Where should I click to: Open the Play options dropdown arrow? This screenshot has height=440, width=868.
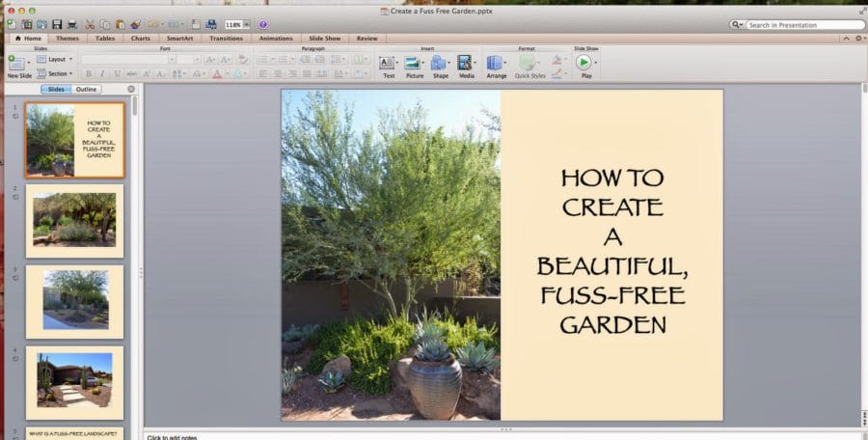point(596,62)
